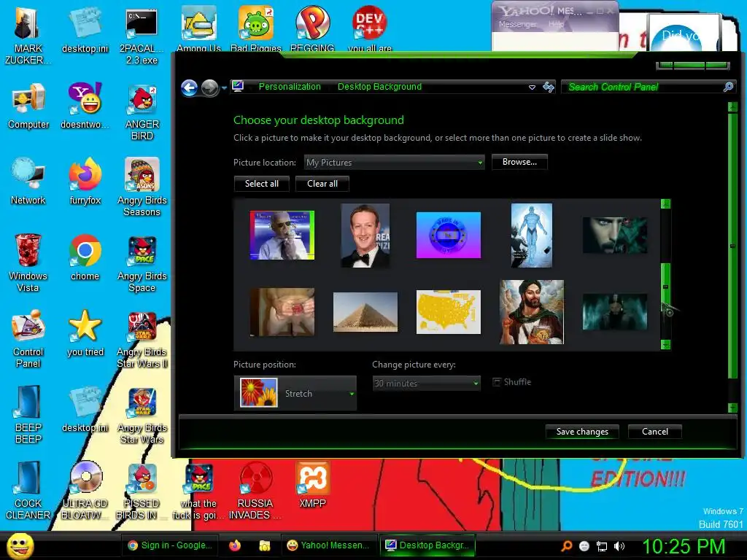Click the orange magnifier tray icon
747x560 pixels.
567,546
